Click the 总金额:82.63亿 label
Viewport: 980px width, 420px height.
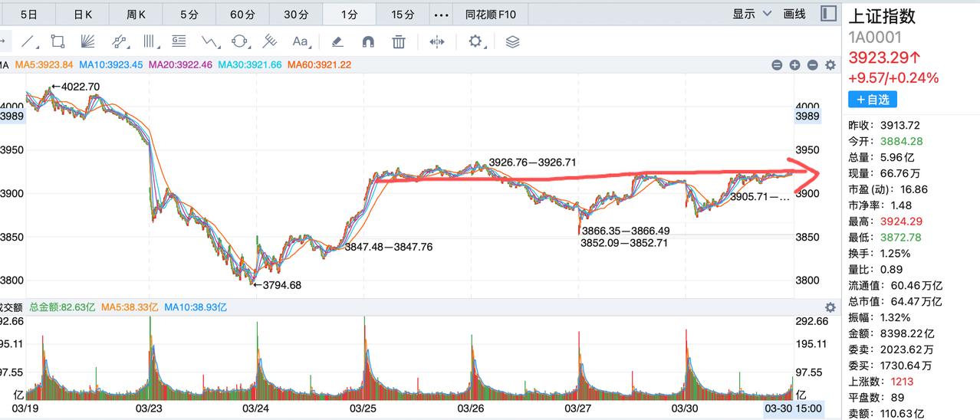[x=62, y=307]
